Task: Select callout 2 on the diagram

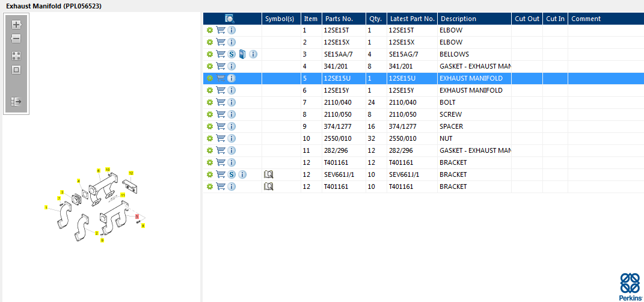Action: 97,233
